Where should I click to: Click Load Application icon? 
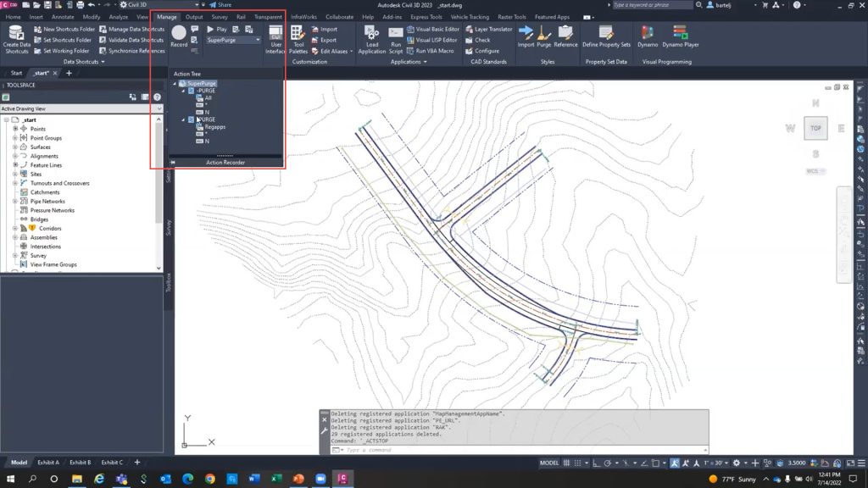(x=371, y=39)
